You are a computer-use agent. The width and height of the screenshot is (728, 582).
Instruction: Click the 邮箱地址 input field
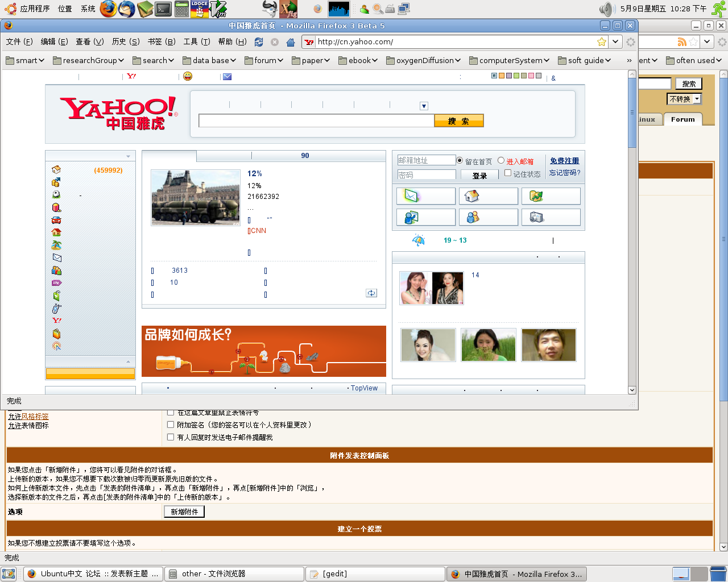[427, 160]
